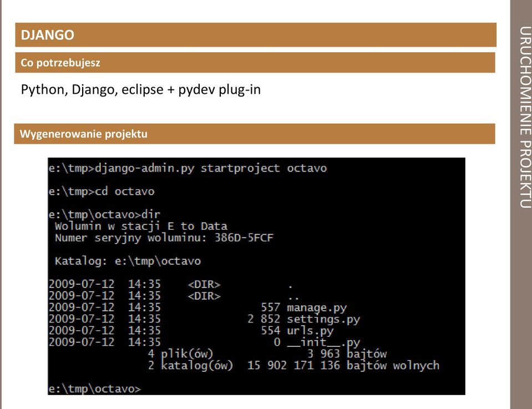Click the urls.py file name
This screenshot has height=409, width=532.
(x=310, y=331)
